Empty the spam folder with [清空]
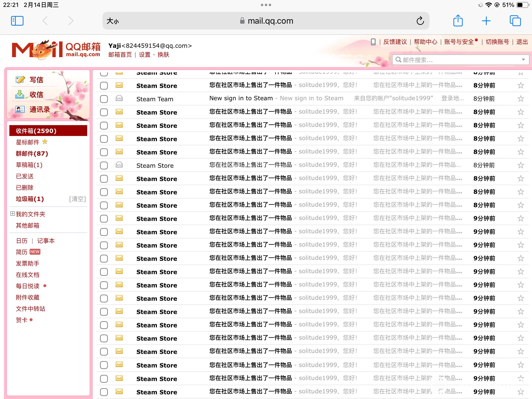 pyautogui.click(x=78, y=199)
